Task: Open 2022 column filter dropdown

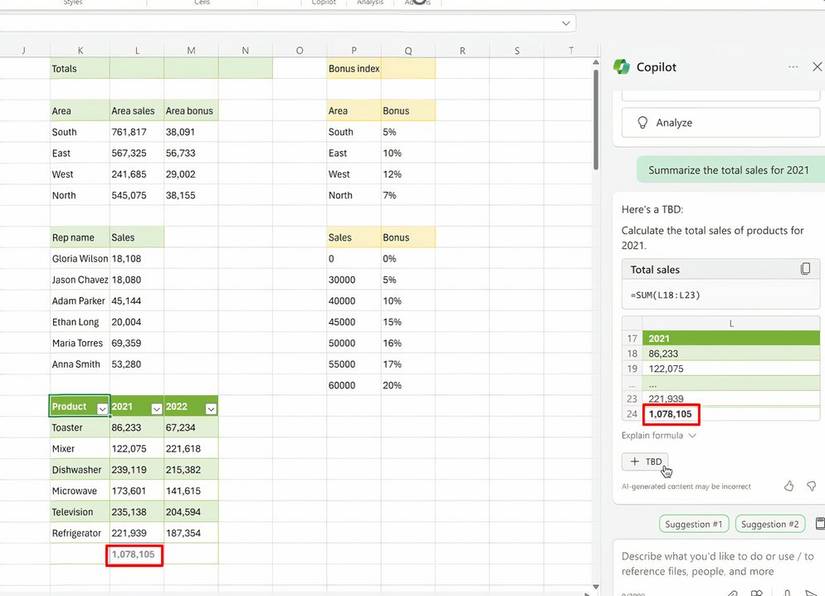Action: click(210, 408)
